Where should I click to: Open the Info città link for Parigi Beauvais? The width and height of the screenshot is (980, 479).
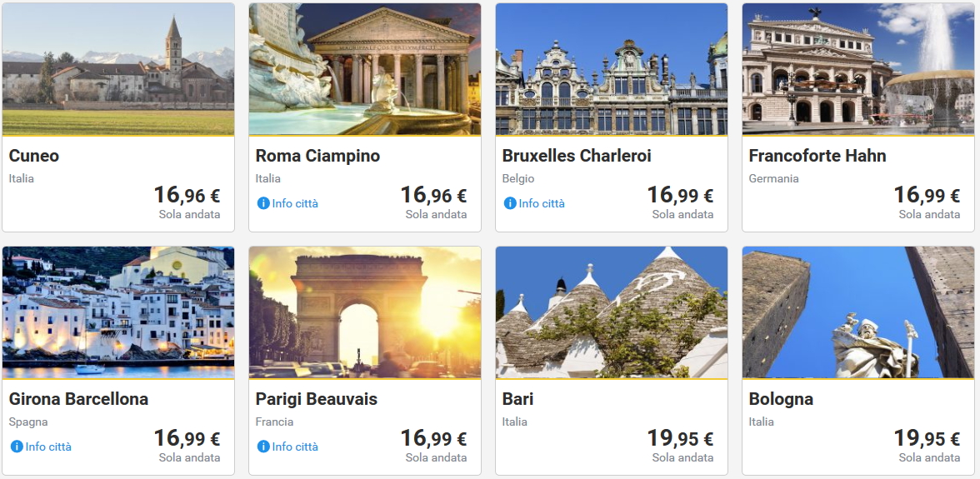click(x=295, y=447)
